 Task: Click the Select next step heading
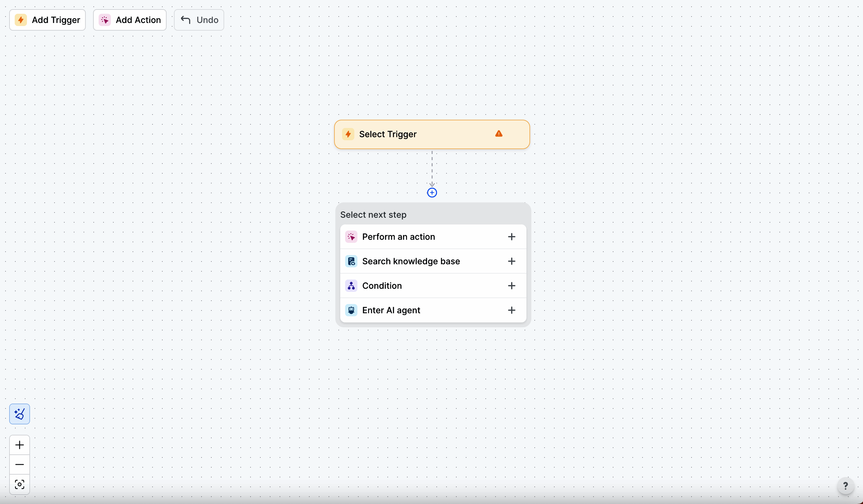coord(373,215)
